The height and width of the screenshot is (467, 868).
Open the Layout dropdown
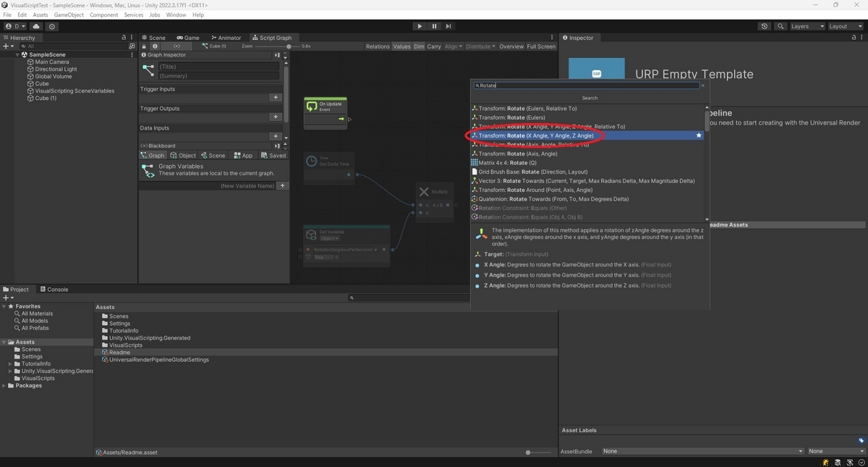coord(845,26)
